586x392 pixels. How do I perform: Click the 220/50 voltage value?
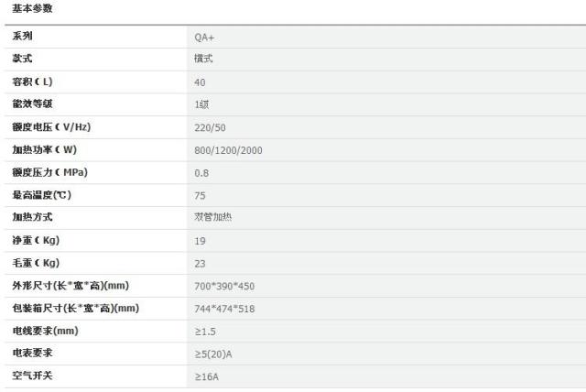click(210, 128)
